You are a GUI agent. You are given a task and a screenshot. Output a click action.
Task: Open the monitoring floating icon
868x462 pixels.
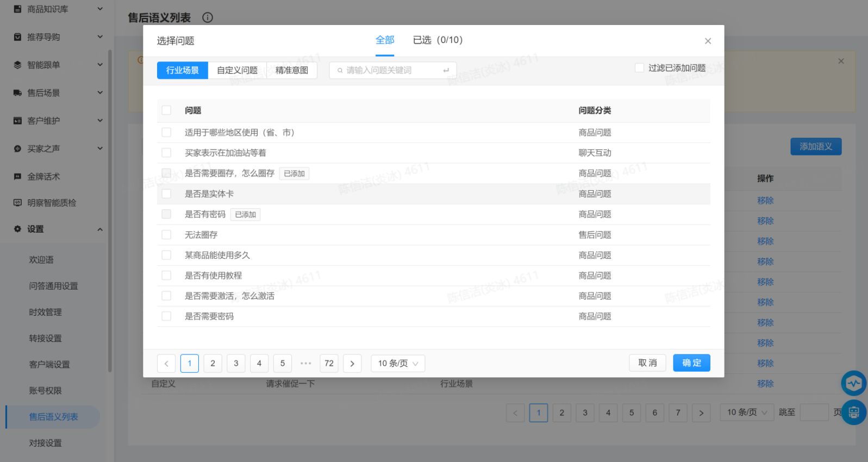coord(853,383)
